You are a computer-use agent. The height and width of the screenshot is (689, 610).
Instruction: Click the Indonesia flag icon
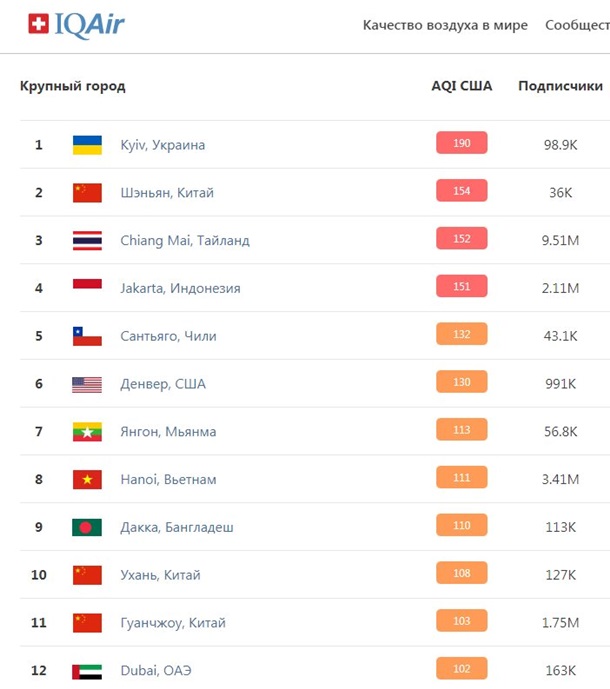point(87,288)
